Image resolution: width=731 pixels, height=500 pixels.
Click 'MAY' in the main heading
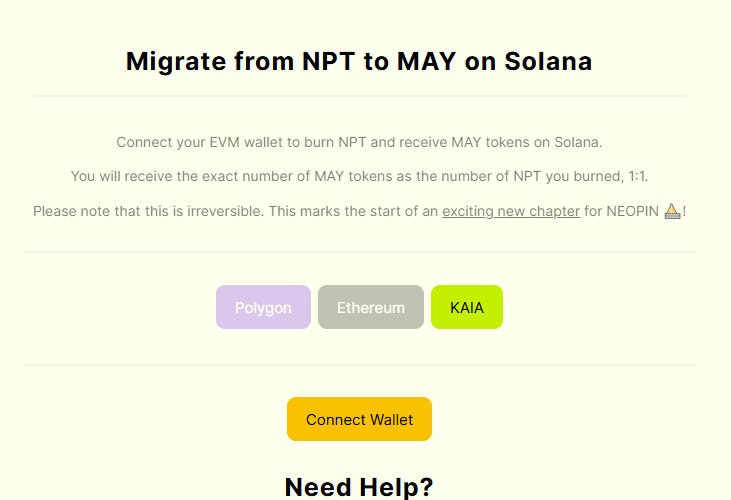coord(426,61)
